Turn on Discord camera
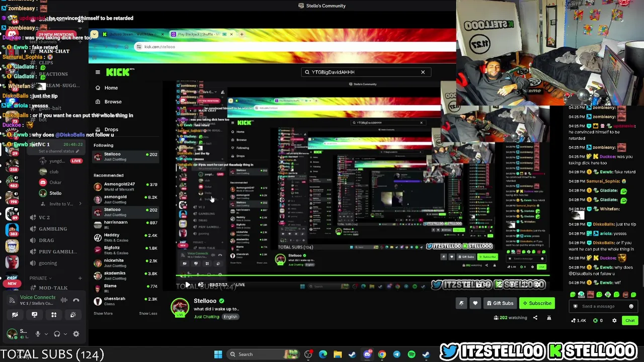This screenshot has width=644, height=362. click(x=15, y=315)
